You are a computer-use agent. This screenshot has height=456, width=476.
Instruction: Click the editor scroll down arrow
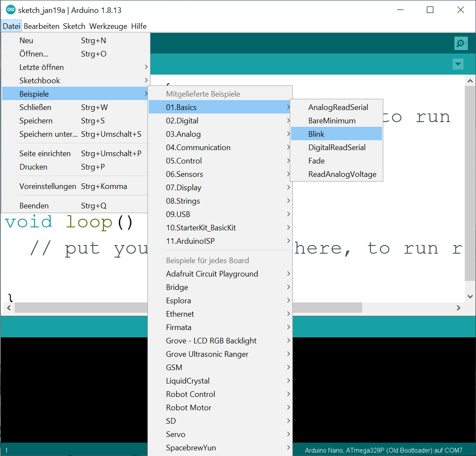tap(470, 296)
